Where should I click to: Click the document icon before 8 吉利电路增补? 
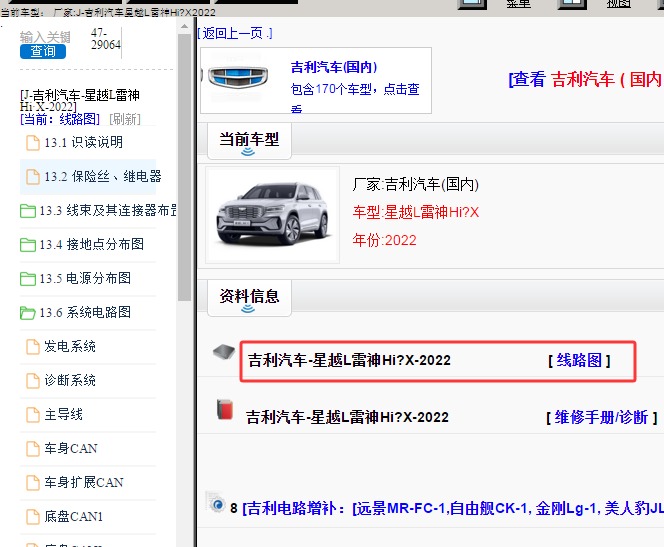tap(216, 502)
